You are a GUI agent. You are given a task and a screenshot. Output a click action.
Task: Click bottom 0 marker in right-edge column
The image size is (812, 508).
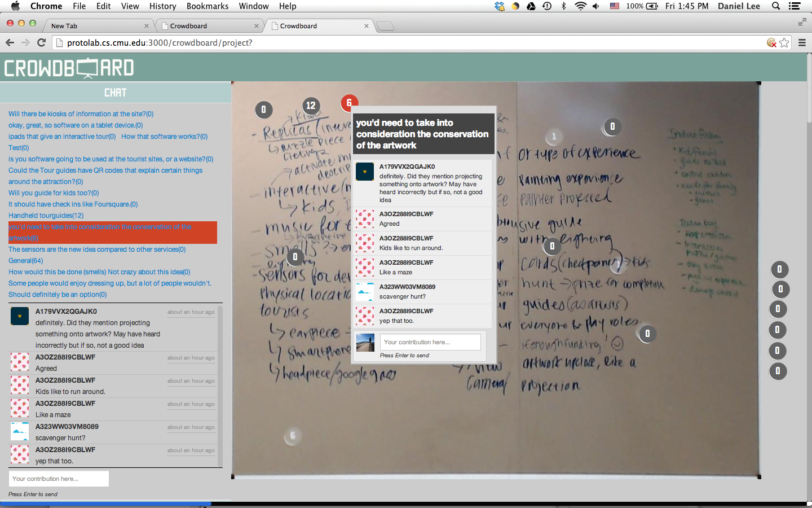pos(778,371)
